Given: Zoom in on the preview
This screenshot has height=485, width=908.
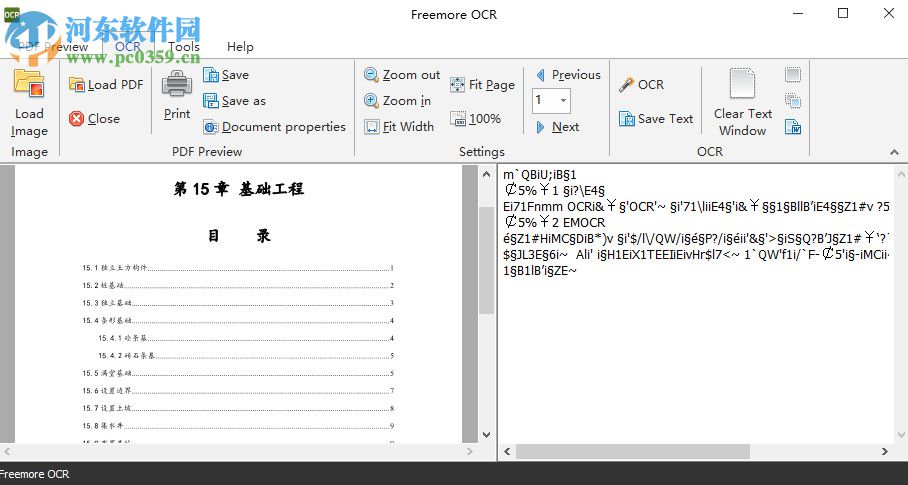Looking at the screenshot, I should (397, 101).
